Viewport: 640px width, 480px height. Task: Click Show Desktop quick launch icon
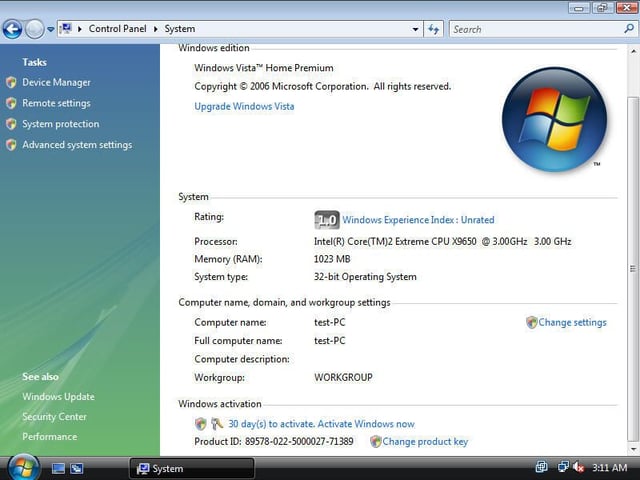click(x=58, y=469)
